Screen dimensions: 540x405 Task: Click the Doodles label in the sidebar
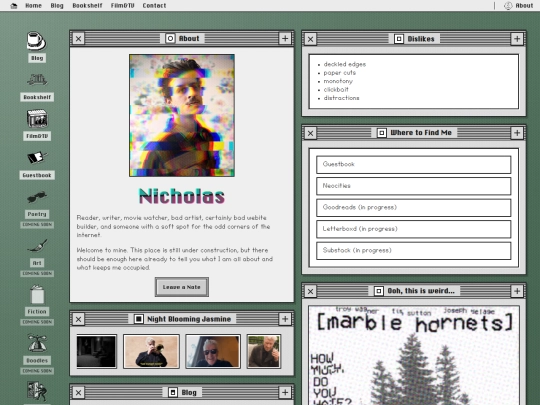(37, 361)
